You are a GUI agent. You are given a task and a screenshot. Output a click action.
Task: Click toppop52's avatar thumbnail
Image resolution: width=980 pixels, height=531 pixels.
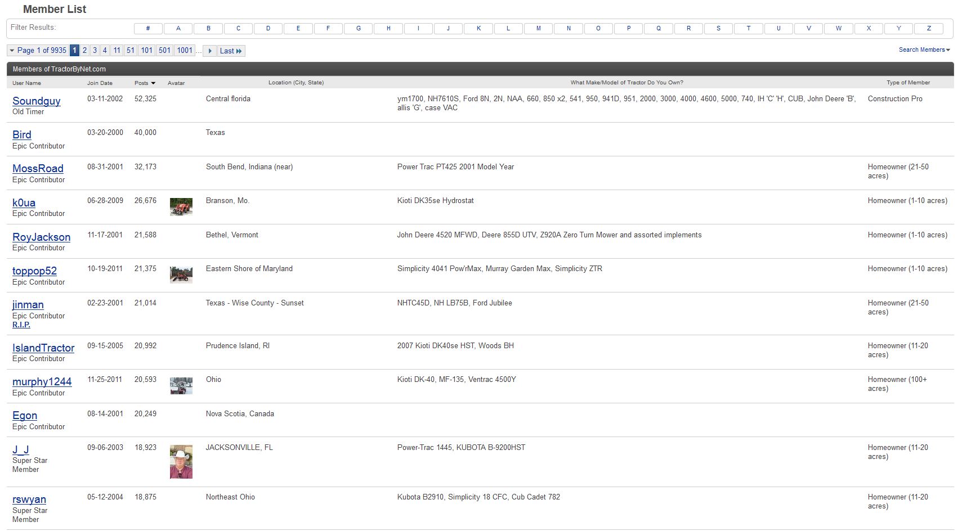[x=181, y=274]
